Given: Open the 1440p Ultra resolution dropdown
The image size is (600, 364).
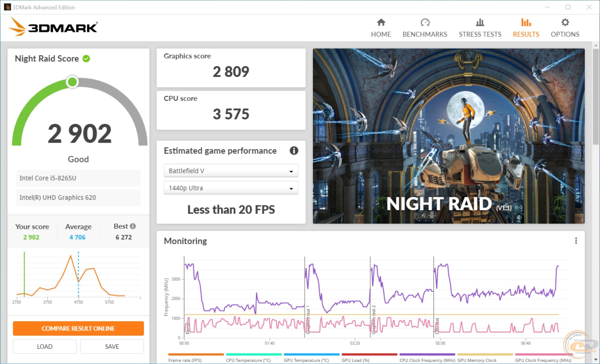Looking at the screenshot, I should (231, 188).
